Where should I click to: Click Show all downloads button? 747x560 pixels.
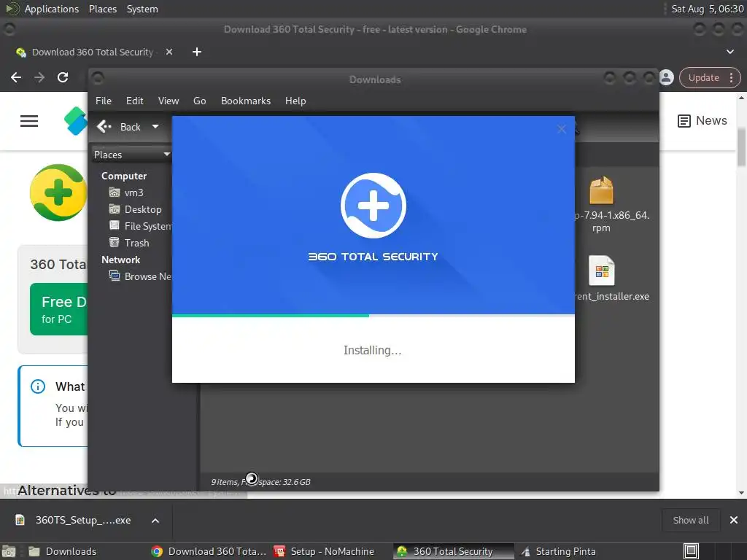690,520
